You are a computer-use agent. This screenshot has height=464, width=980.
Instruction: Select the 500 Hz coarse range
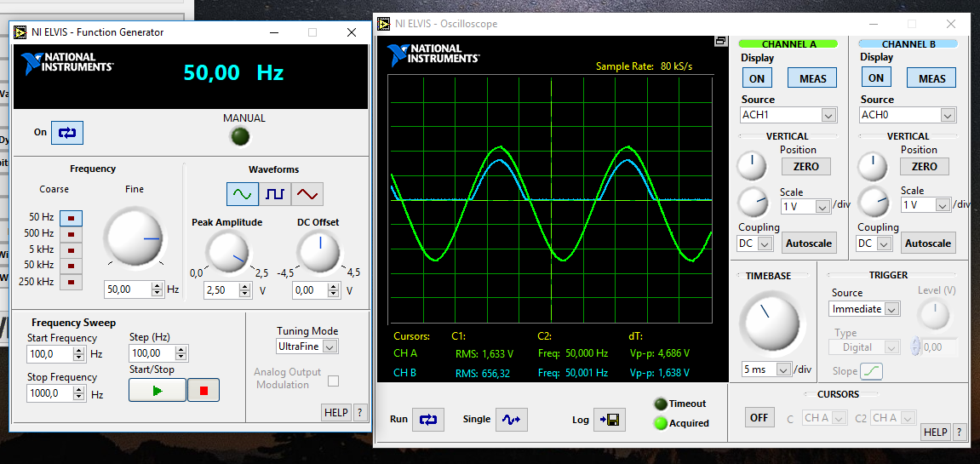pos(71,234)
